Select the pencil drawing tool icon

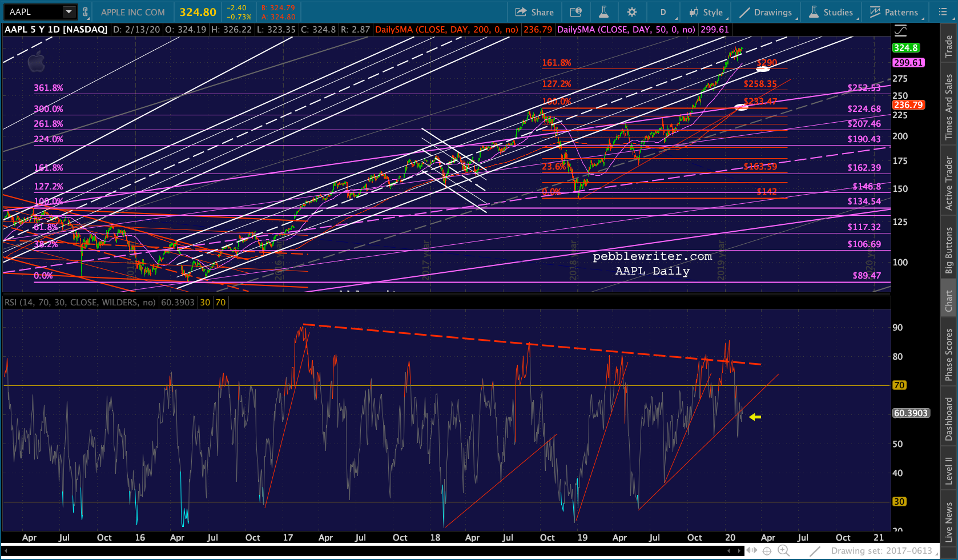click(x=815, y=551)
